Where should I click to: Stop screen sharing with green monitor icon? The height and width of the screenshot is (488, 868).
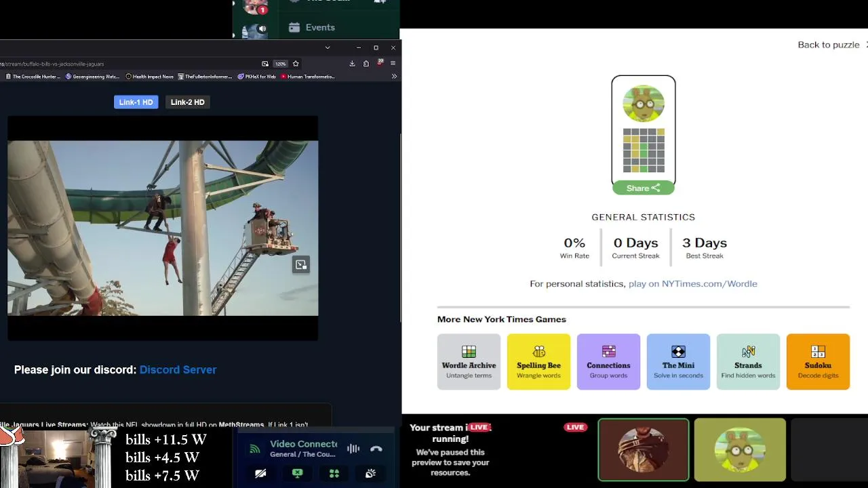[x=297, y=474]
